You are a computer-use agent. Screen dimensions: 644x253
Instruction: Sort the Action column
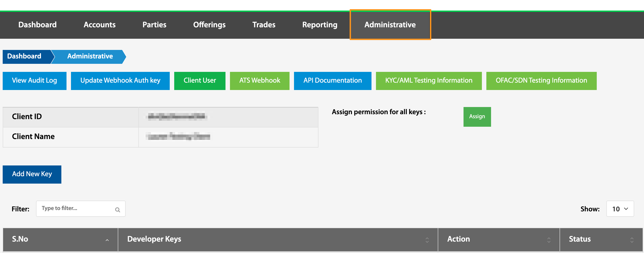click(549, 240)
